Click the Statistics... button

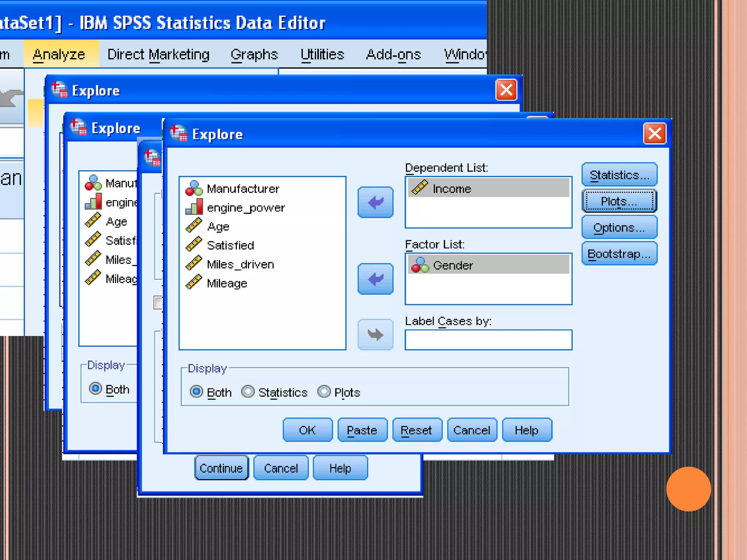tap(619, 175)
